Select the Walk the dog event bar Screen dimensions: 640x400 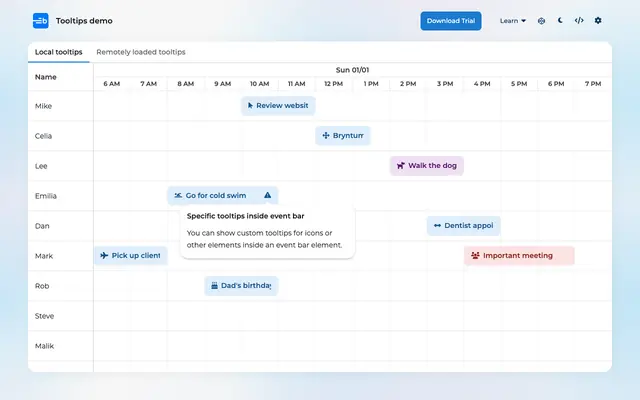pos(427,166)
